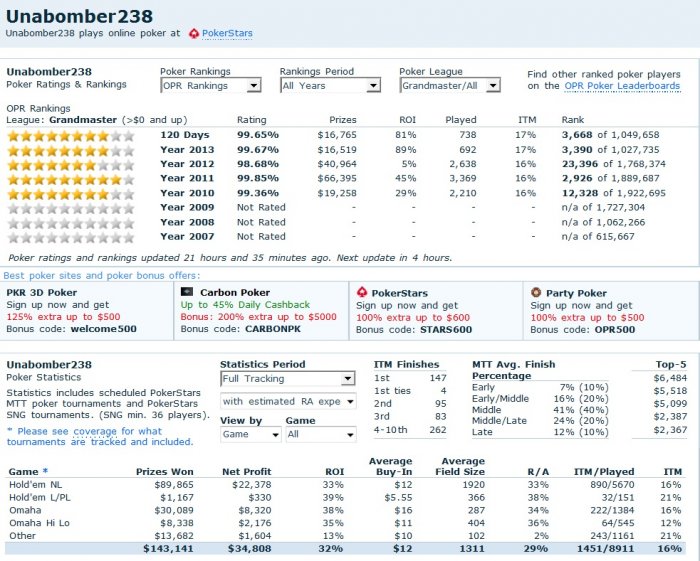Screen dimensions: 700x561
Task: Open the OPR Poker Leaderboards link
Action: click(622, 86)
